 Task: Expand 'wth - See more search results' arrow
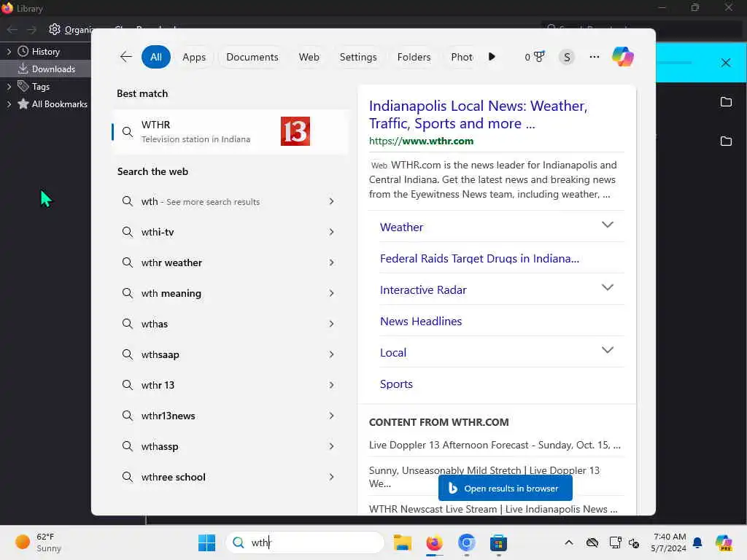332,201
